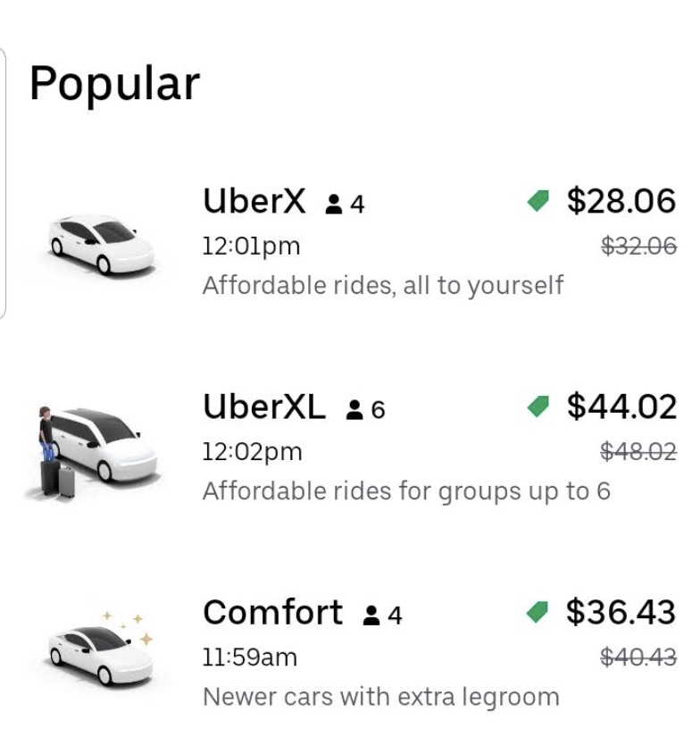Image resolution: width=700 pixels, height=754 pixels.
Task: Tap the $36.43 discounted Comfort price
Action: click(x=621, y=612)
